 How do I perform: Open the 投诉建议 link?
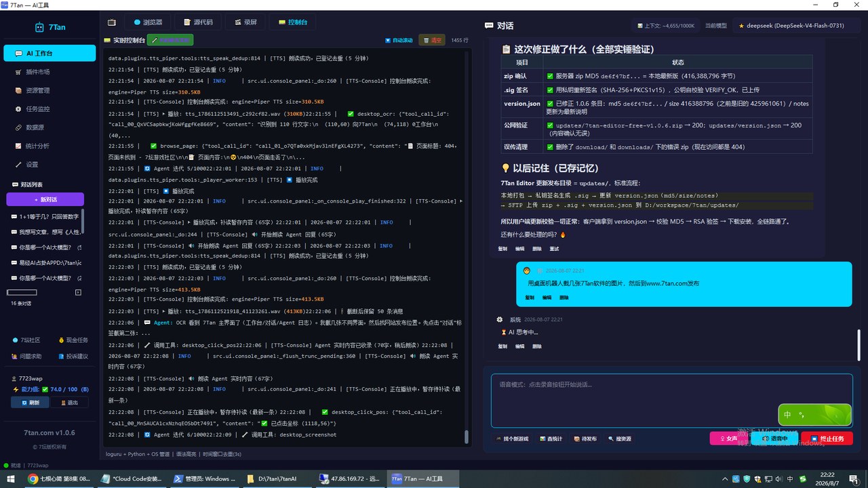pyautogui.click(x=73, y=356)
